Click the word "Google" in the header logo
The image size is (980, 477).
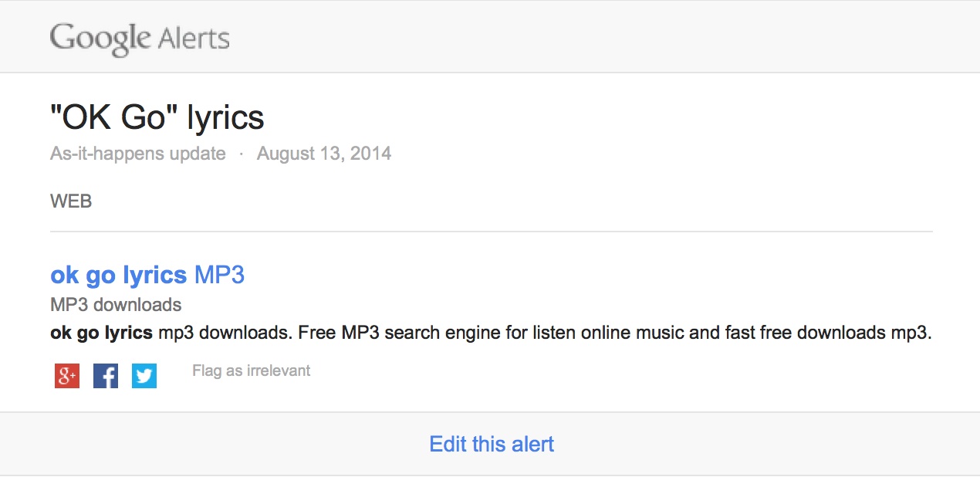click(x=100, y=39)
